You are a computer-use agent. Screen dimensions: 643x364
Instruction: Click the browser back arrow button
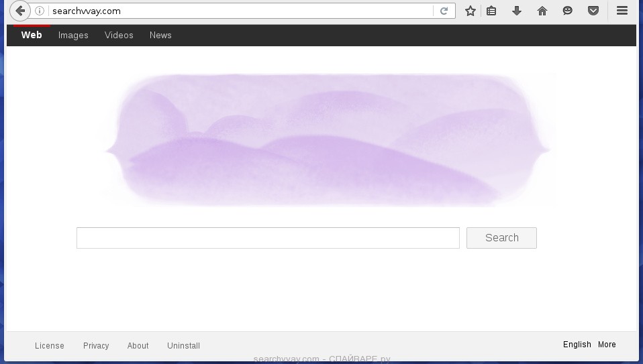pos(20,11)
